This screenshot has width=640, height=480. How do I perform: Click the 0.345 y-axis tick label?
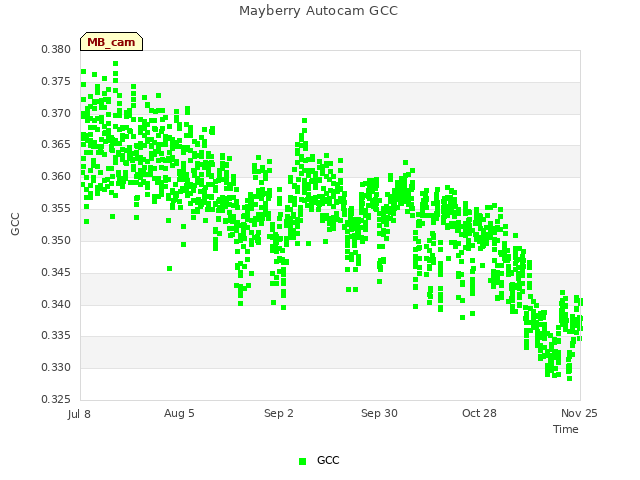point(56,272)
